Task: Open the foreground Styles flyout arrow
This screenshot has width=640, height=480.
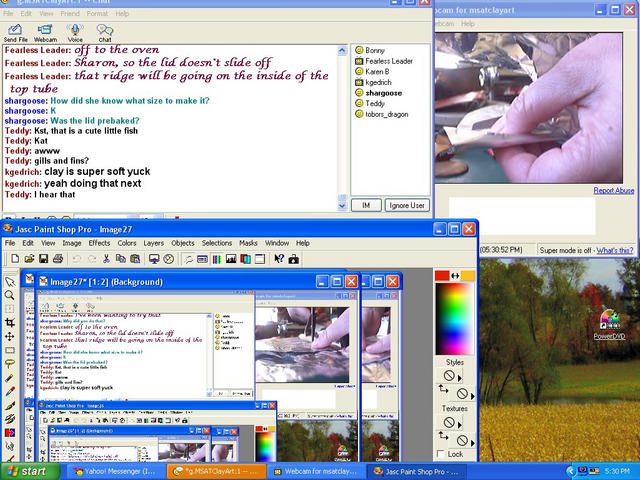Action: coord(460,378)
